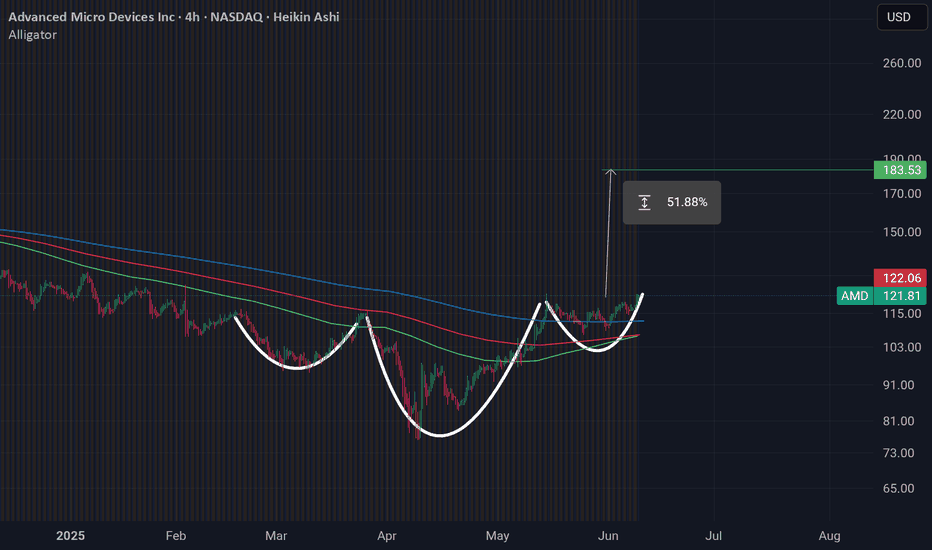Click the 121.81 current price label

pyautogui.click(x=900, y=296)
